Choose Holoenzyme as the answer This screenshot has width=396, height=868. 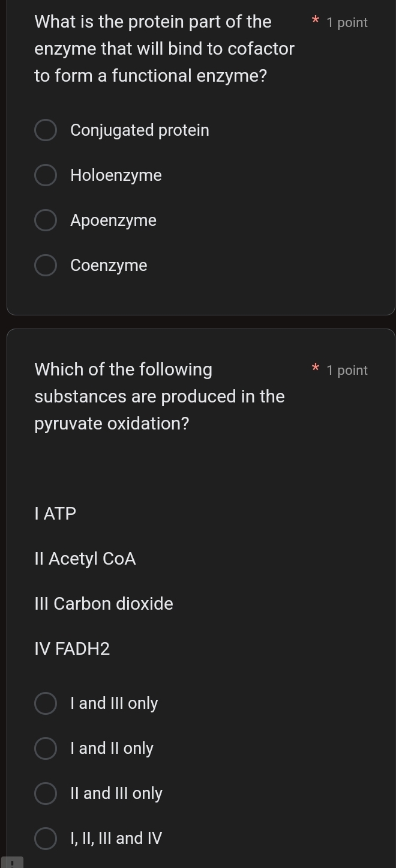pyautogui.click(x=46, y=175)
